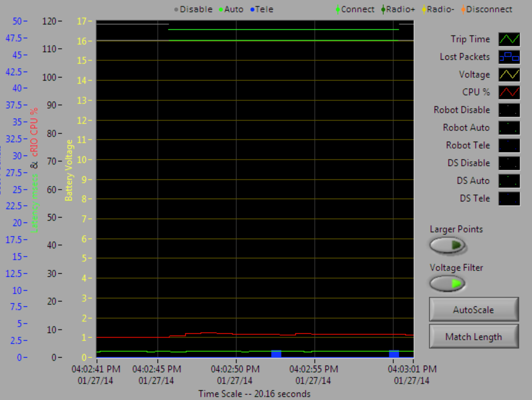Click the Lost Packets plot legend icon
532x400 pixels.
tap(509, 57)
